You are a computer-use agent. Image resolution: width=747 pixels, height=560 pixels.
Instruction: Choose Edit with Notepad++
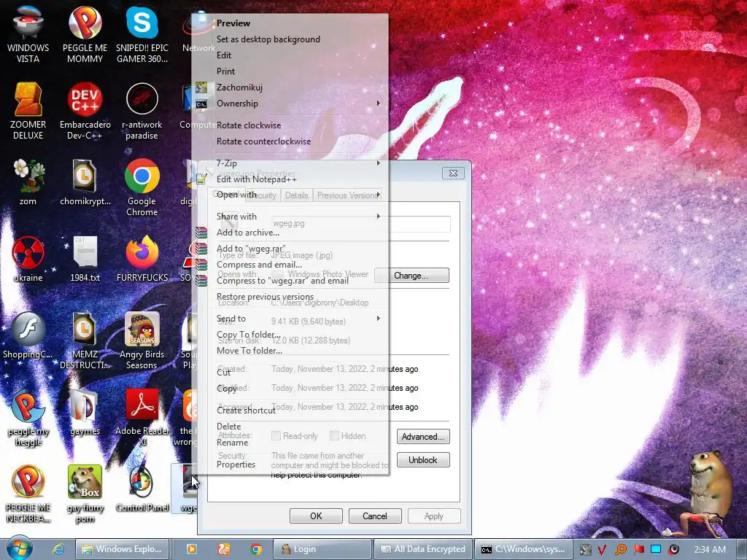(x=290, y=179)
